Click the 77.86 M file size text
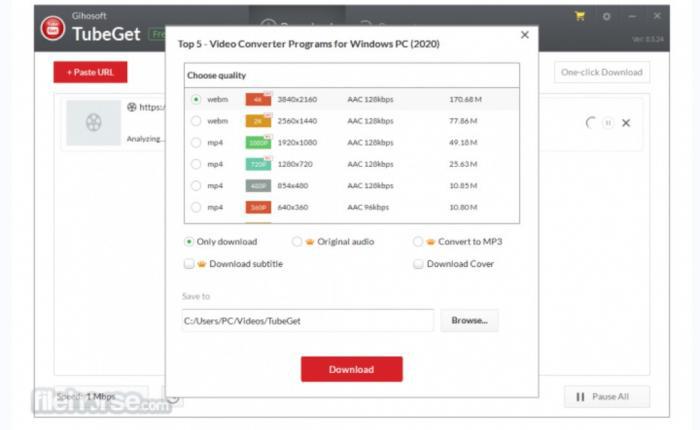The image size is (700, 430). [x=463, y=121]
